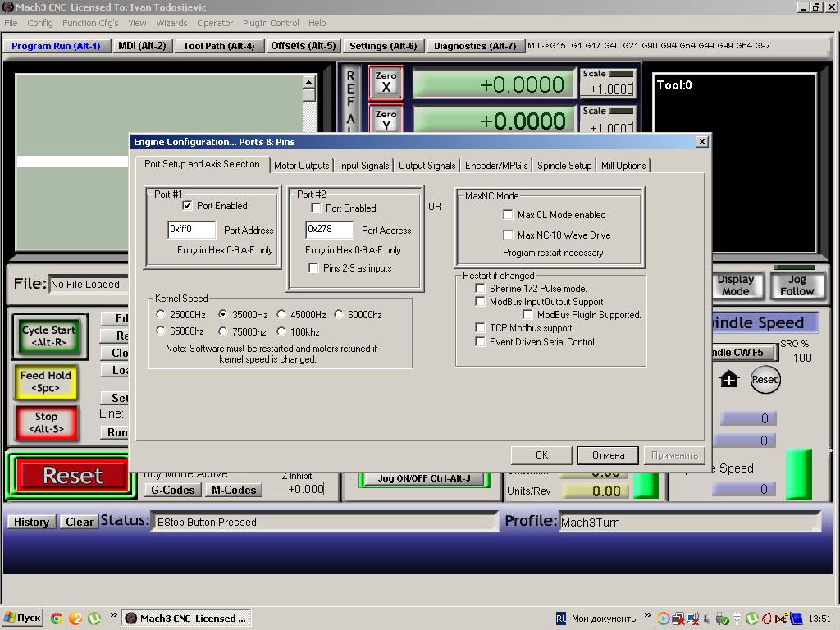Viewport: 840px width, 630px height.
Task: Click Port #1 address field 0xfff0
Action: click(x=192, y=230)
